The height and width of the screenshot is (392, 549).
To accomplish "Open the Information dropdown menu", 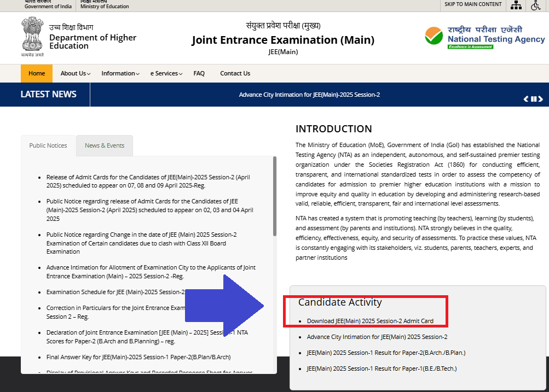I will (x=119, y=73).
